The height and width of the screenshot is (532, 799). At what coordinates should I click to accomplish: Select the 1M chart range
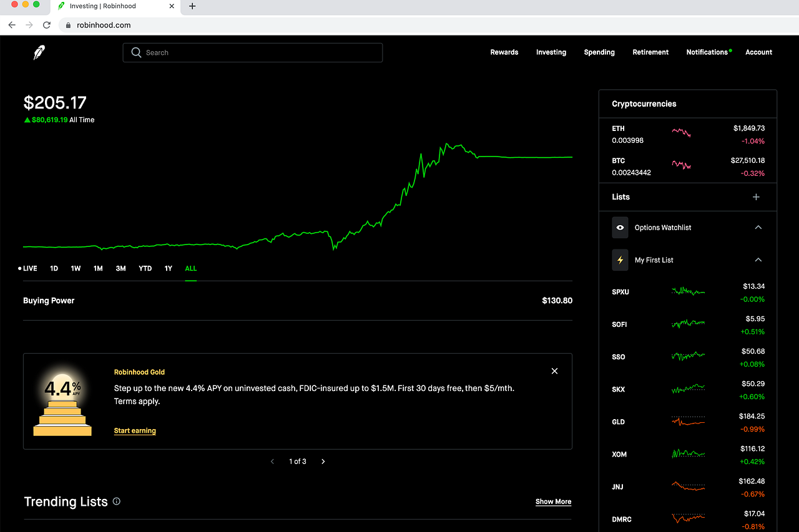coord(98,269)
